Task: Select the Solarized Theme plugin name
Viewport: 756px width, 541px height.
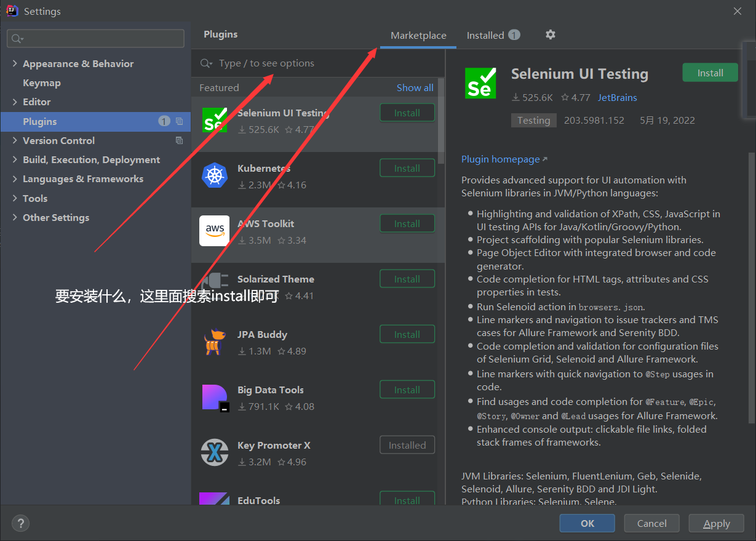Action: [276, 279]
